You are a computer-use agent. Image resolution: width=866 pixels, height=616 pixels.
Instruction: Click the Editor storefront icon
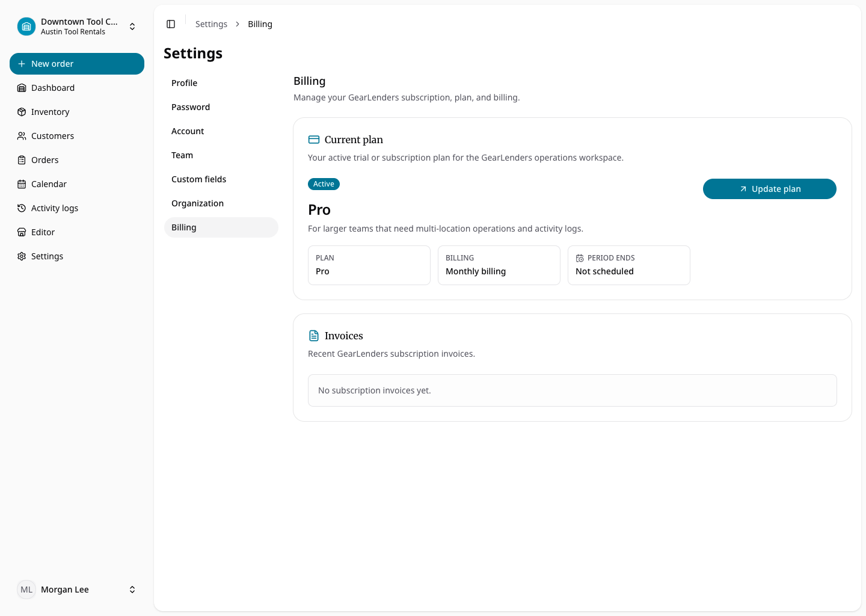[x=22, y=232]
